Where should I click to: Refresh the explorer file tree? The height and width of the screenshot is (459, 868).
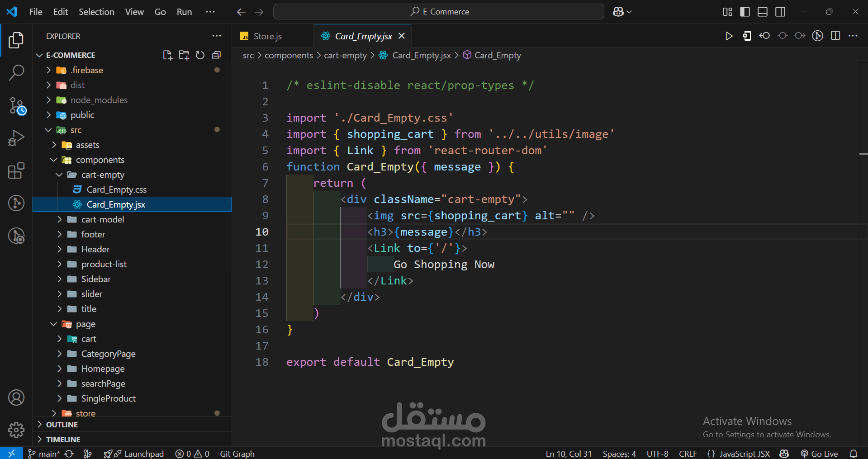200,55
